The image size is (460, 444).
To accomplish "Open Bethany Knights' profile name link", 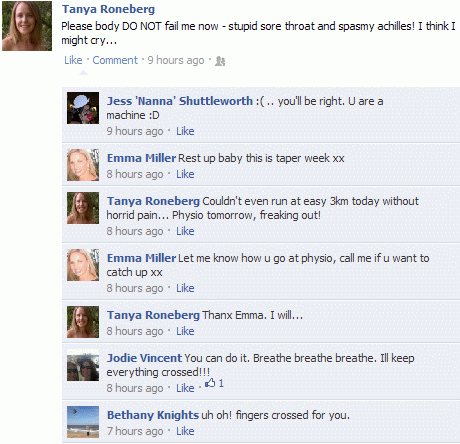I will pyautogui.click(x=153, y=415).
